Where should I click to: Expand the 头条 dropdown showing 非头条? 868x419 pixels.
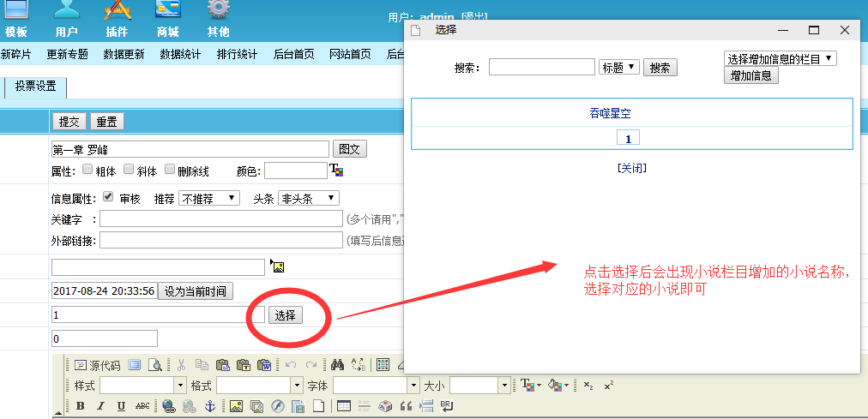pyautogui.click(x=308, y=198)
